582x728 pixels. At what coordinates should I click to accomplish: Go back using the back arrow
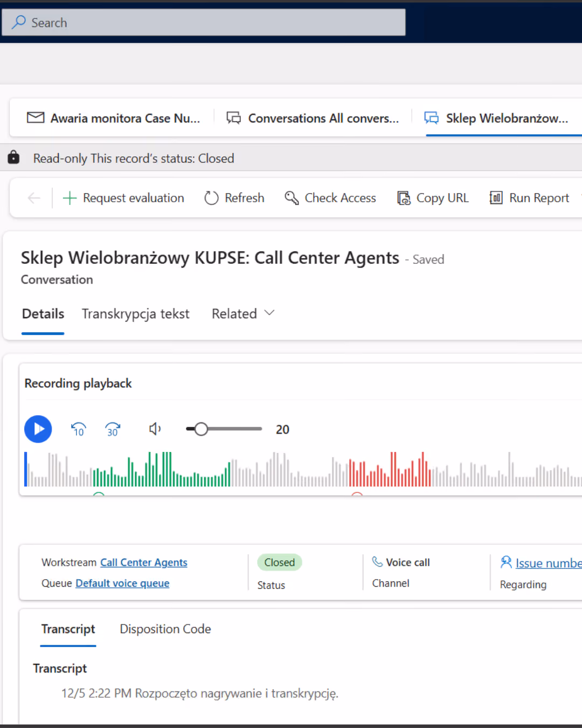coord(34,198)
